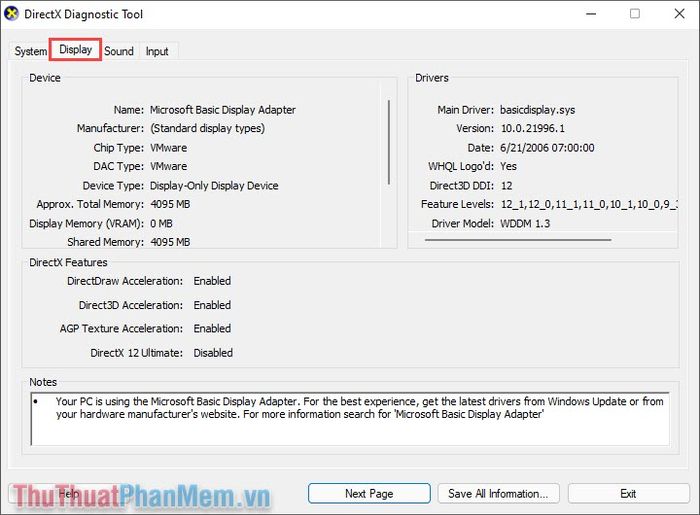The image size is (700, 515).
Task: Click the Driver Model value 'WDDM 1.3'
Action: (525, 224)
